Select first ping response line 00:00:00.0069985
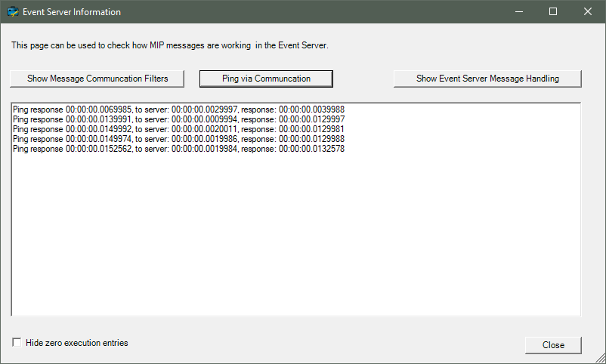606x364 pixels. (x=178, y=110)
